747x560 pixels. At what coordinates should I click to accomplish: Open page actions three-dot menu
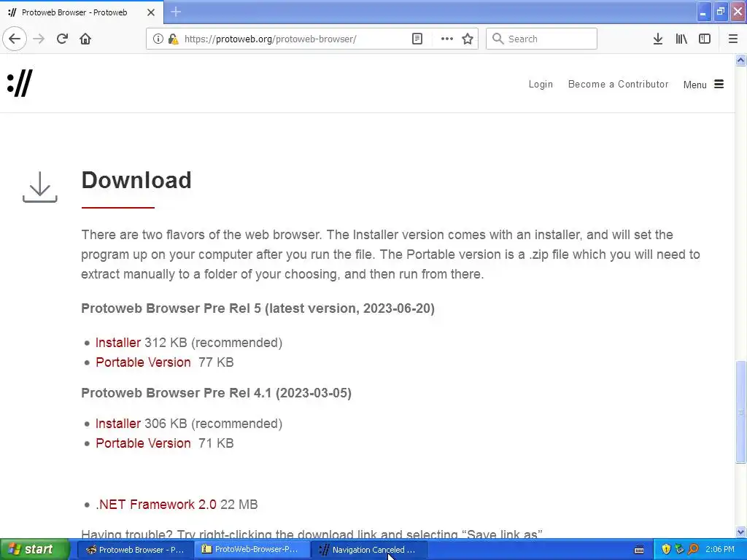447,39
